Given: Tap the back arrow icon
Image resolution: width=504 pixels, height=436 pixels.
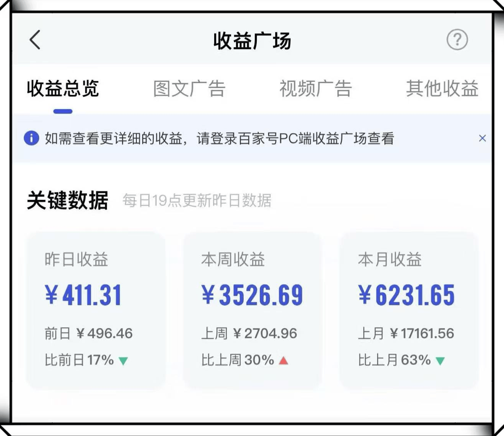Looking at the screenshot, I should [x=35, y=40].
